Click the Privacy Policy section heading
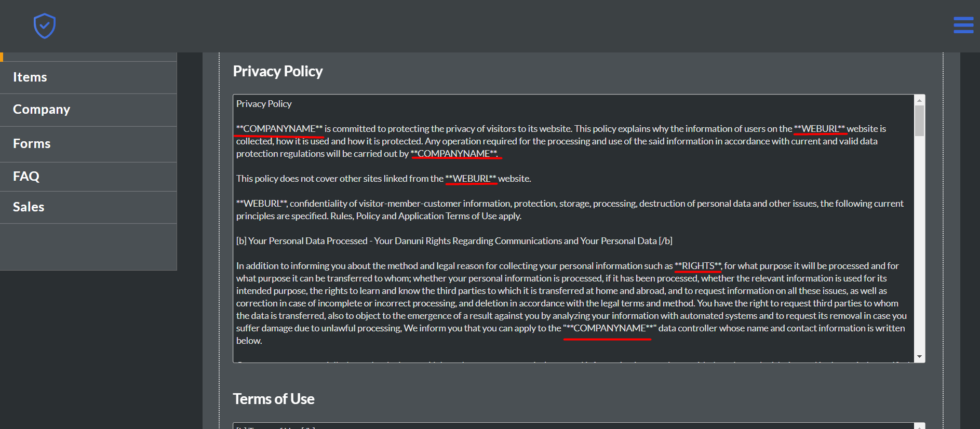The image size is (980, 429). click(x=278, y=71)
